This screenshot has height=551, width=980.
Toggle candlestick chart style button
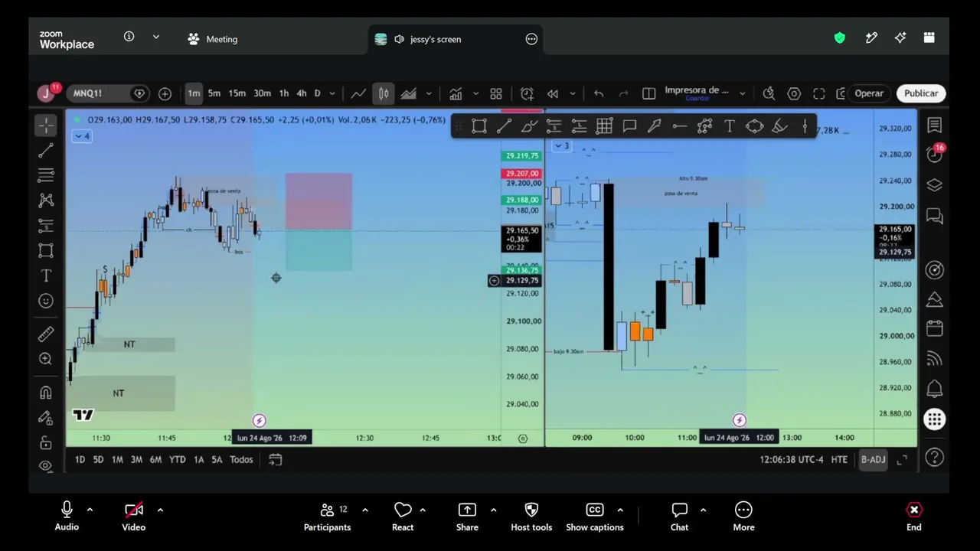coord(384,93)
